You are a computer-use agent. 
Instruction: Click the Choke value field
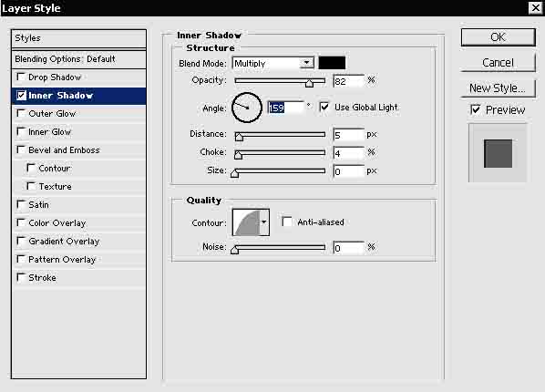click(x=348, y=153)
